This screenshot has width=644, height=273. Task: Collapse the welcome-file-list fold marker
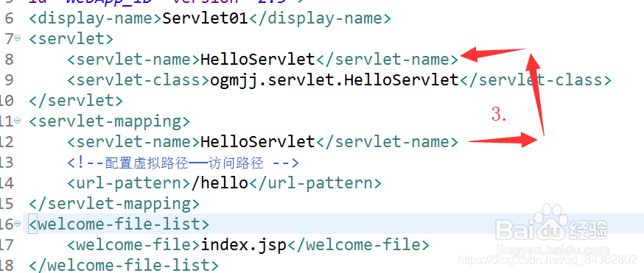click(17, 224)
